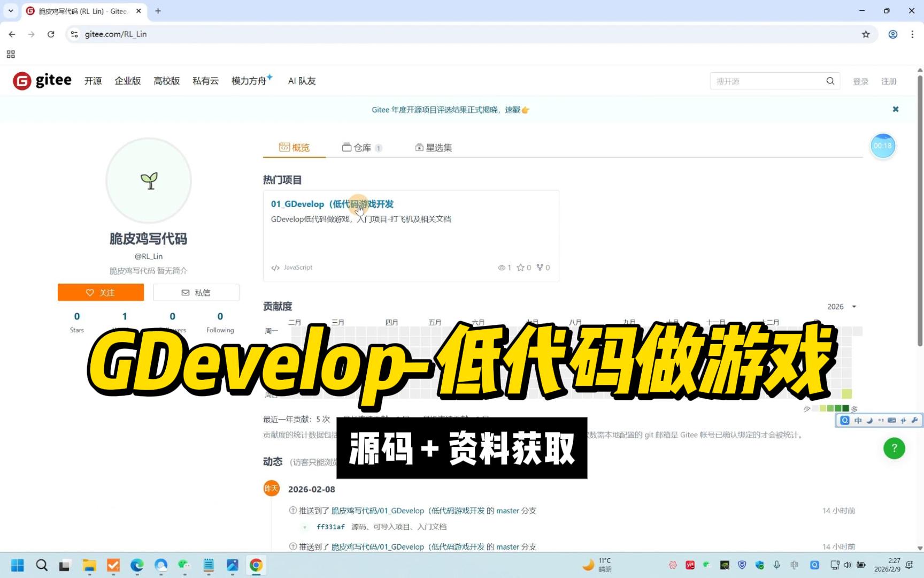The width and height of the screenshot is (924, 578).
Task: Open the tab search dropdown arrow
Action: coord(11,11)
